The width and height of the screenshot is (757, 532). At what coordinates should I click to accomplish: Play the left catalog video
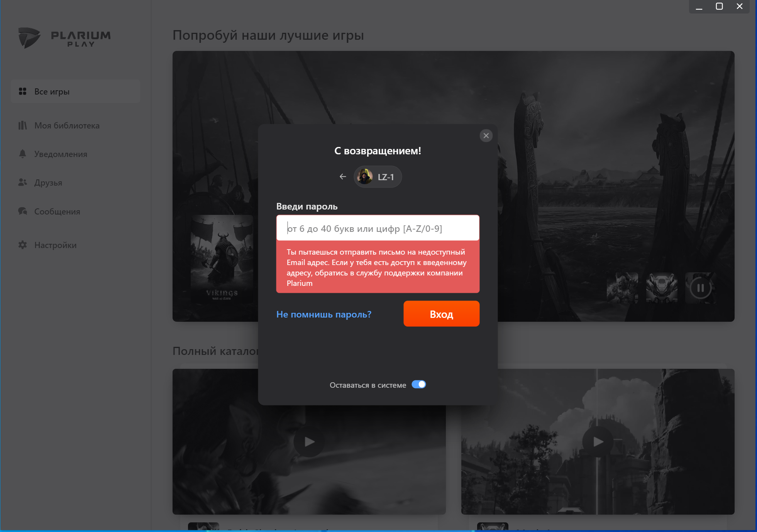(x=309, y=442)
